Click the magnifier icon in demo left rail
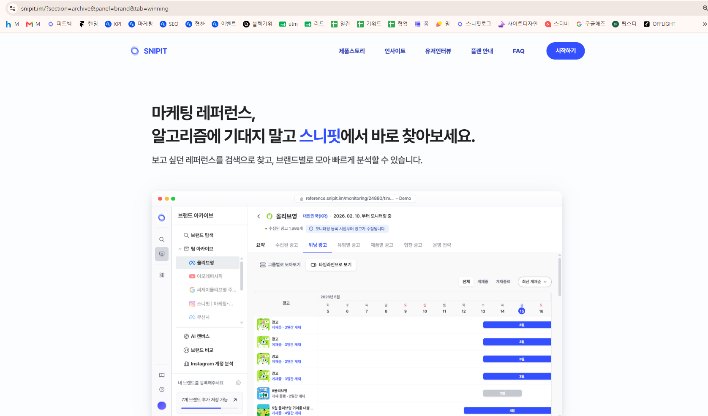Viewport: 708px width, 416px height. pos(162,239)
